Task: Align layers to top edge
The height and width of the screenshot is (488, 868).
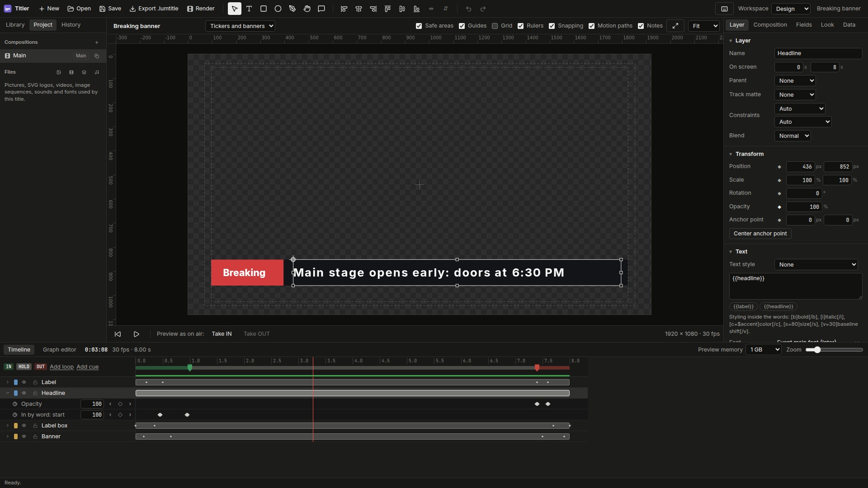Action: tap(387, 9)
